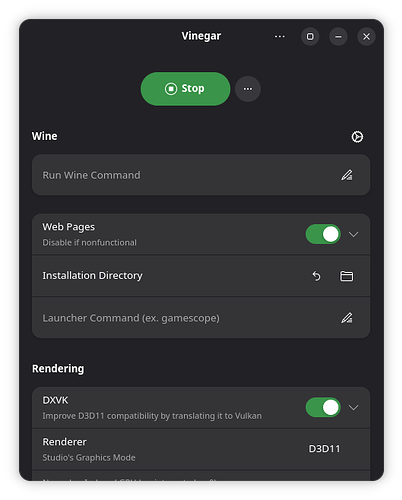Reset Installation Directory with the undo arrow

316,276
